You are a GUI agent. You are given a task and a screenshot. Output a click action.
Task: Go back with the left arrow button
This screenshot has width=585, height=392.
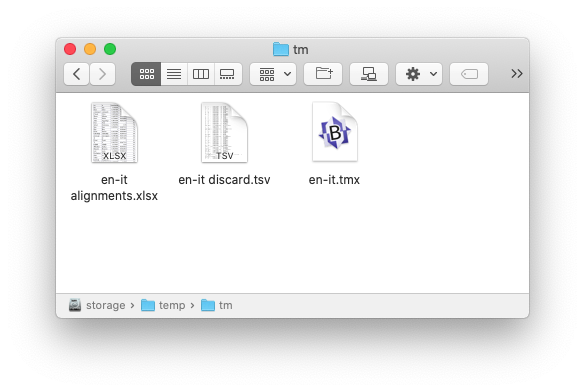click(76, 74)
